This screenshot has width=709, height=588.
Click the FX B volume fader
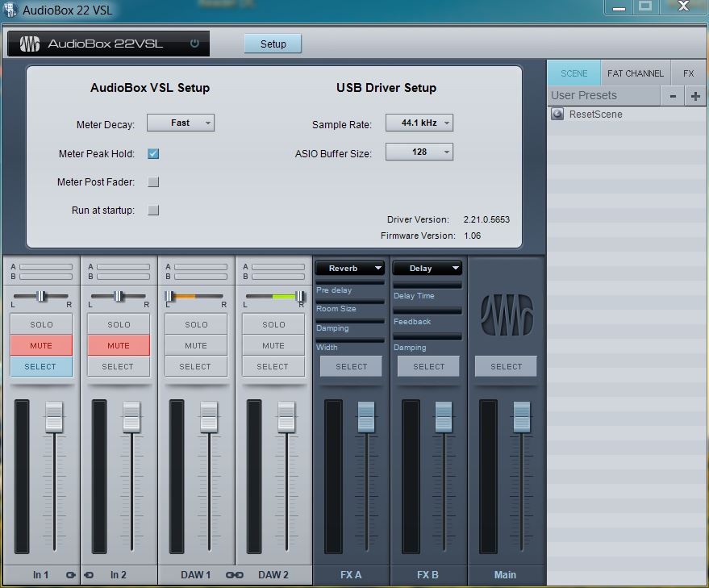pyautogui.click(x=444, y=416)
